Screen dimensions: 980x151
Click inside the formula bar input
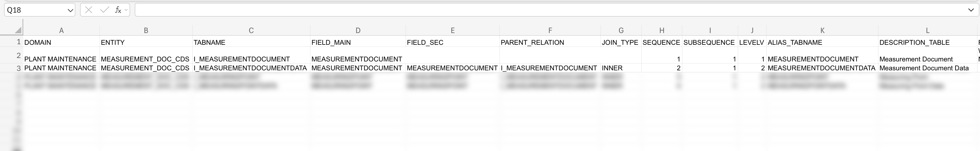coord(533,10)
